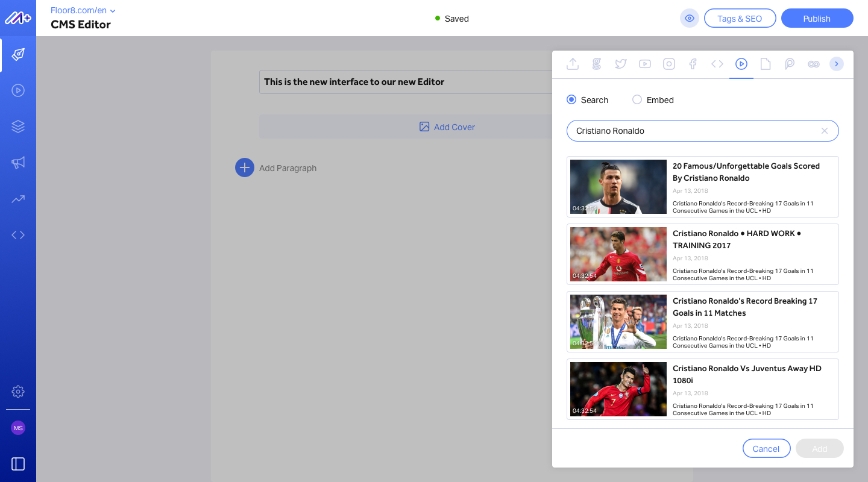
Task: Select the upload tab icon in media panel
Action: pyautogui.click(x=573, y=64)
